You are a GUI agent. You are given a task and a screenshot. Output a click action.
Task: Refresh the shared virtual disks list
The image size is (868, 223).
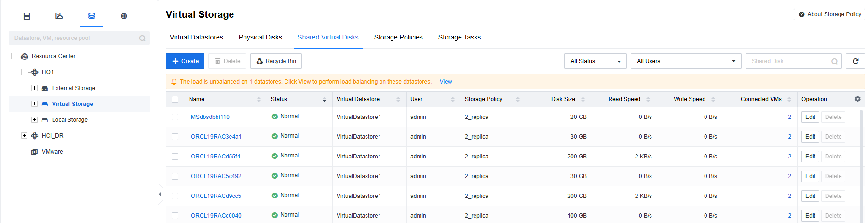coord(855,61)
